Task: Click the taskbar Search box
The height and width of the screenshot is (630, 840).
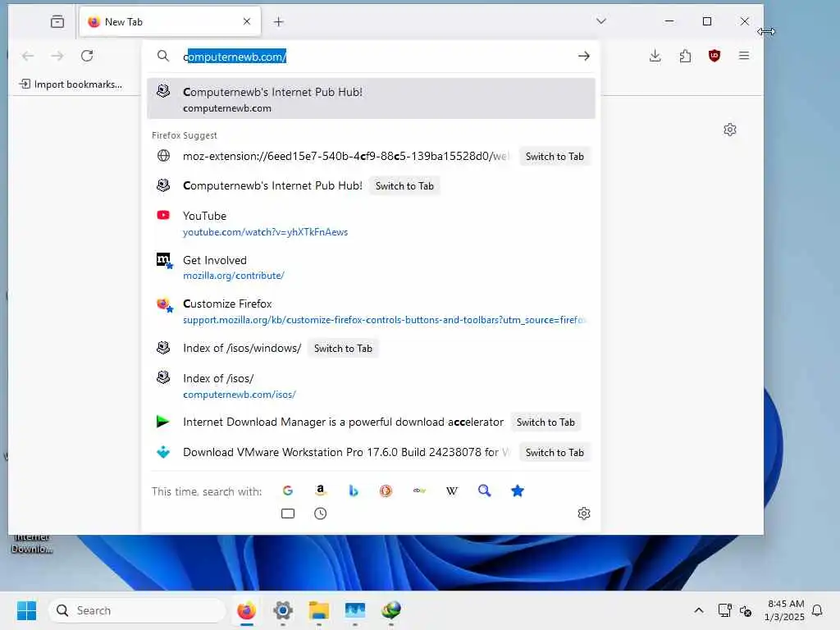Action: pos(137,610)
